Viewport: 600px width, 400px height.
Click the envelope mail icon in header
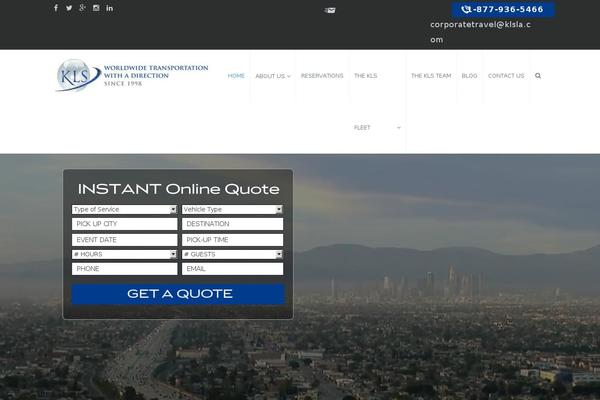330,10
